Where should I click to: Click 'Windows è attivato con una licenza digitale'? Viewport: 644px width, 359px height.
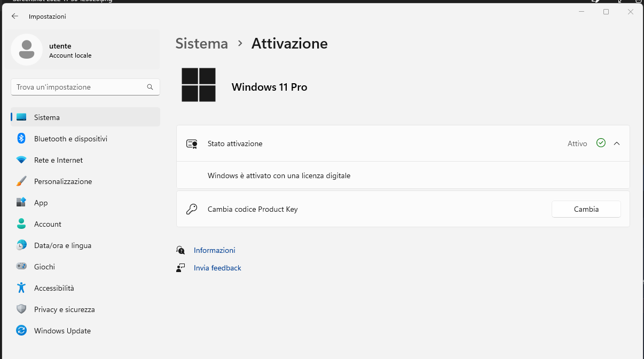279,175
